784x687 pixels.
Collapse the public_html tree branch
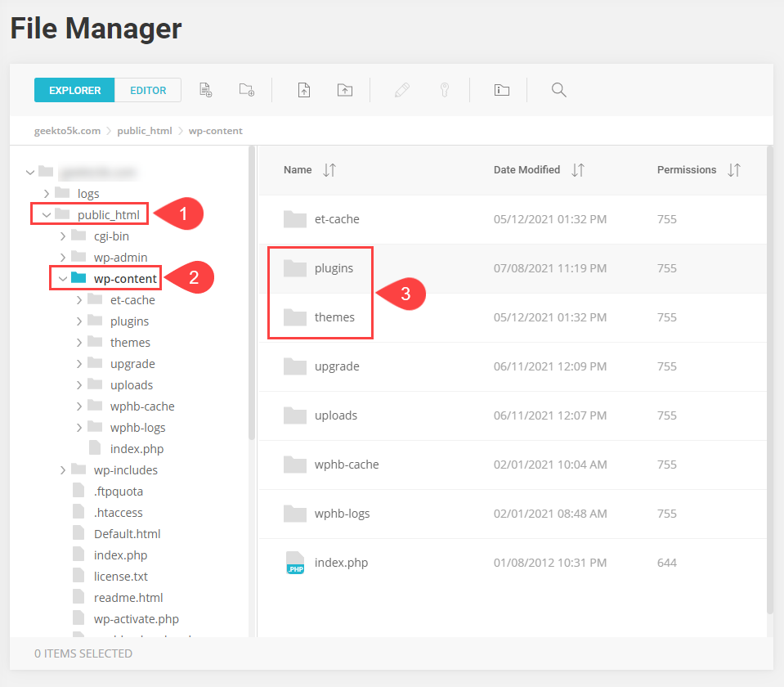(x=47, y=214)
